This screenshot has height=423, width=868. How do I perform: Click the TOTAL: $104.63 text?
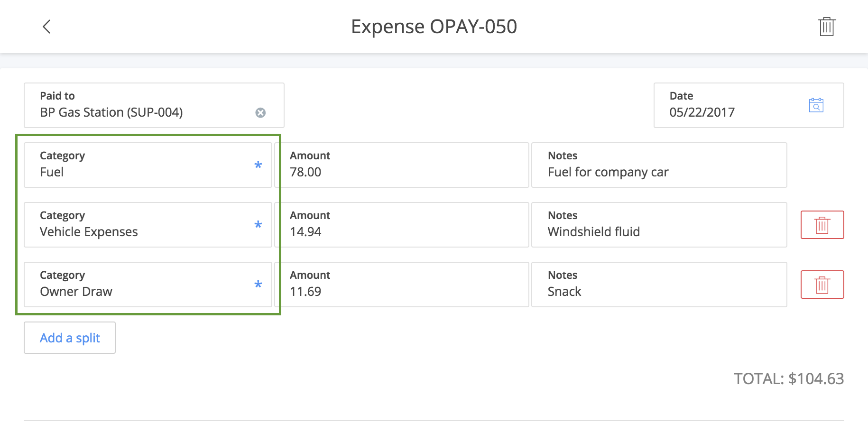[x=789, y=378]
